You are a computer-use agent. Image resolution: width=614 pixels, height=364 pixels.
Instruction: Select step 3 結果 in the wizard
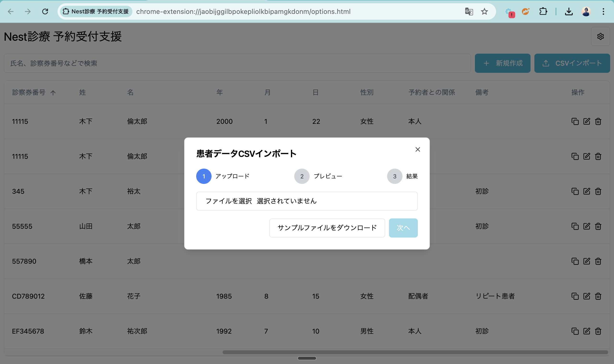[395, 176]
